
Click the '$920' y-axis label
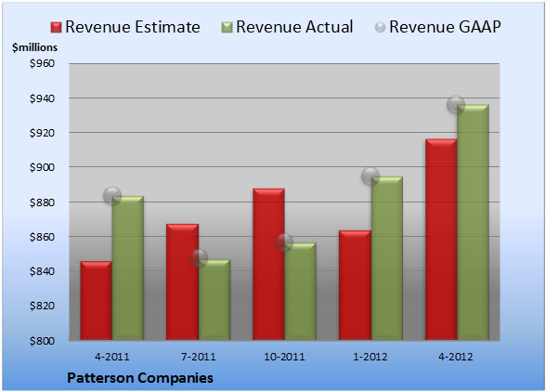[x=42, y=133]
